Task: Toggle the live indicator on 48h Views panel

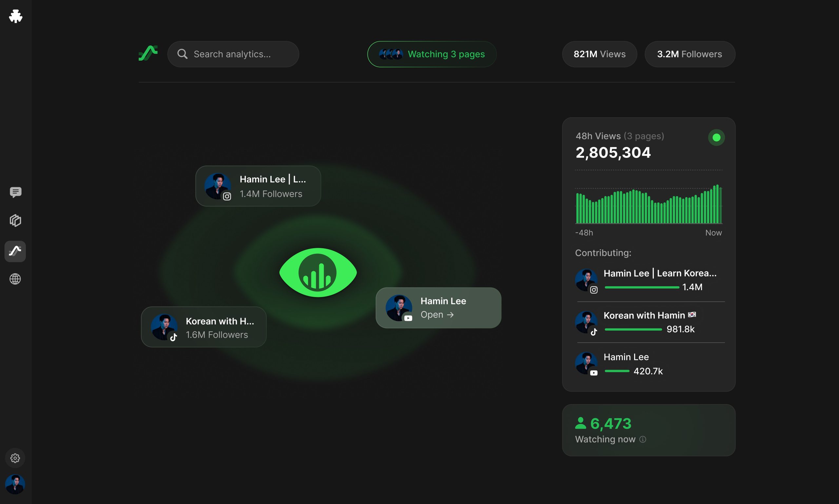Action: [716, 137]
